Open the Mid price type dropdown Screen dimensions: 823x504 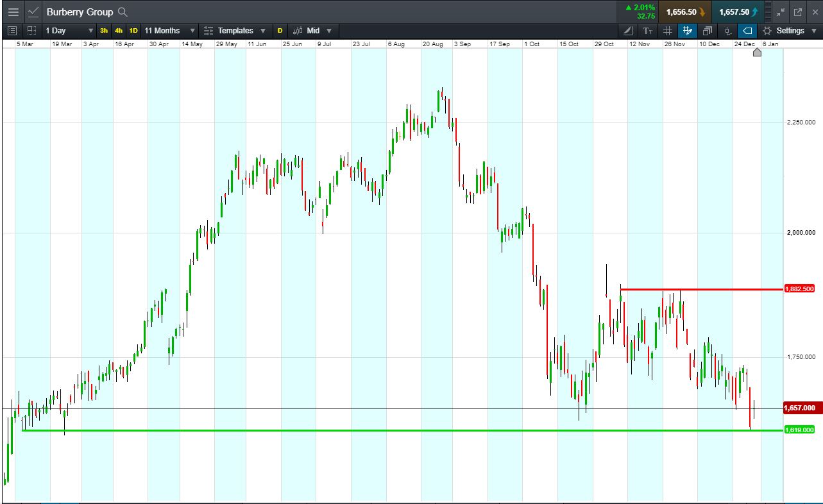point(329,30)
